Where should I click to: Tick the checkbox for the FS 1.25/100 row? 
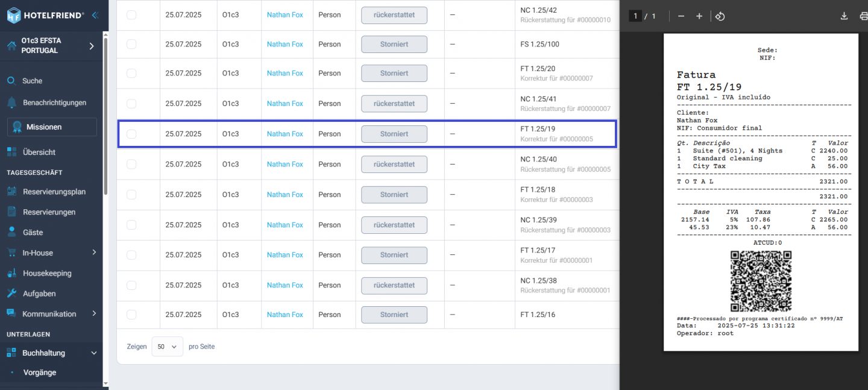[x=131, y=44]
